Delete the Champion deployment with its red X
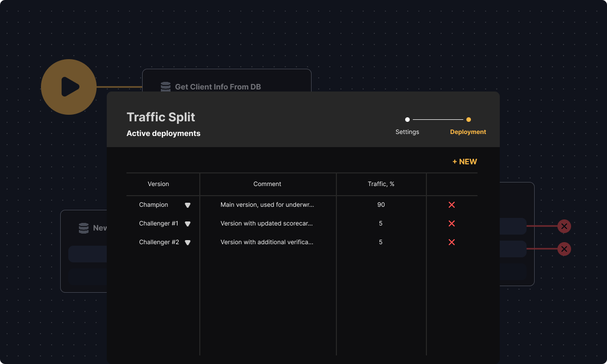This screenshot has width=607, height=364. click(x=451, y=205)
